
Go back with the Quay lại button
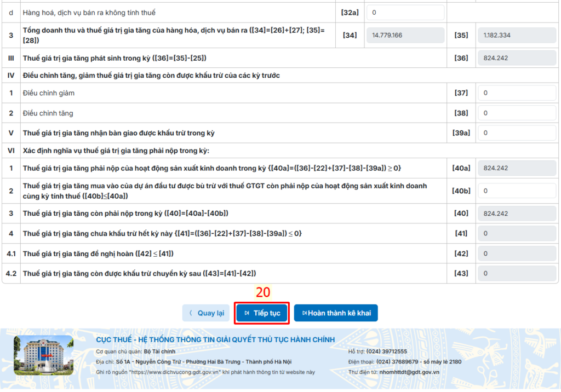pyautogui.click(x=206, y=313)
